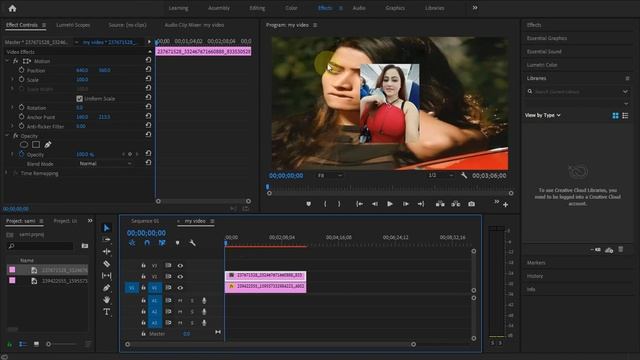Select the Hand tool

(x=106, y=300)
